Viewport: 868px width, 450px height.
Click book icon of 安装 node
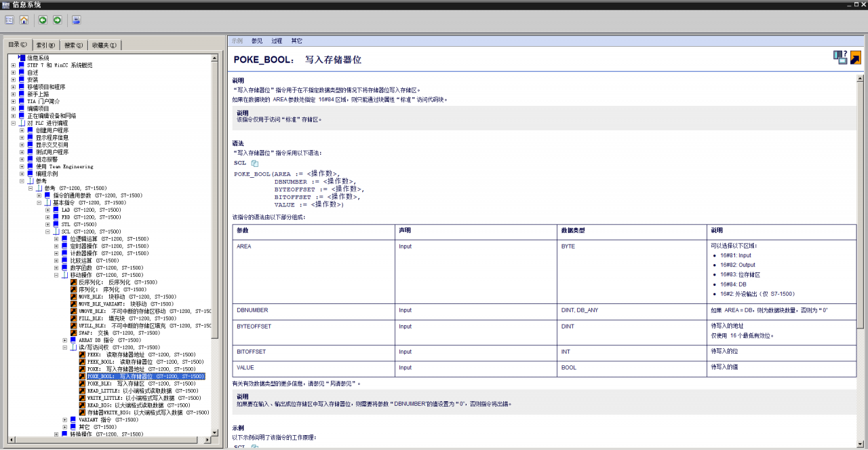click(x=22, y=79)
